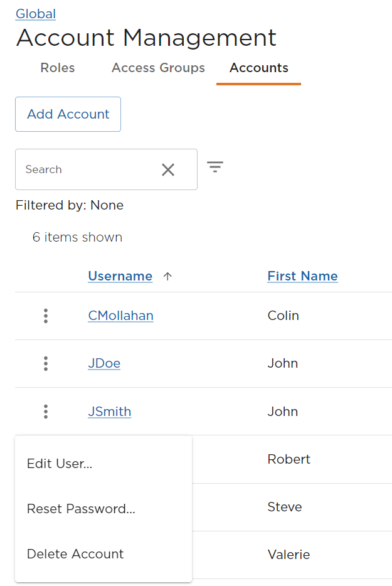Image resolution: width=392 pixels, height=586 pixels.
Task: Switch to the Roles tab
Action: coord(57,68)
